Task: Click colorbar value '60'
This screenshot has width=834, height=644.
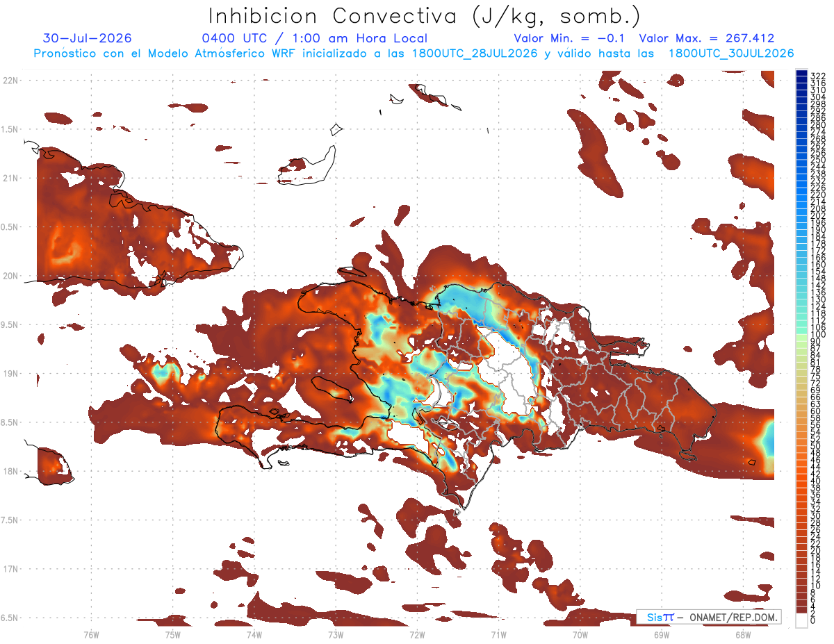Action: (816, 411)
